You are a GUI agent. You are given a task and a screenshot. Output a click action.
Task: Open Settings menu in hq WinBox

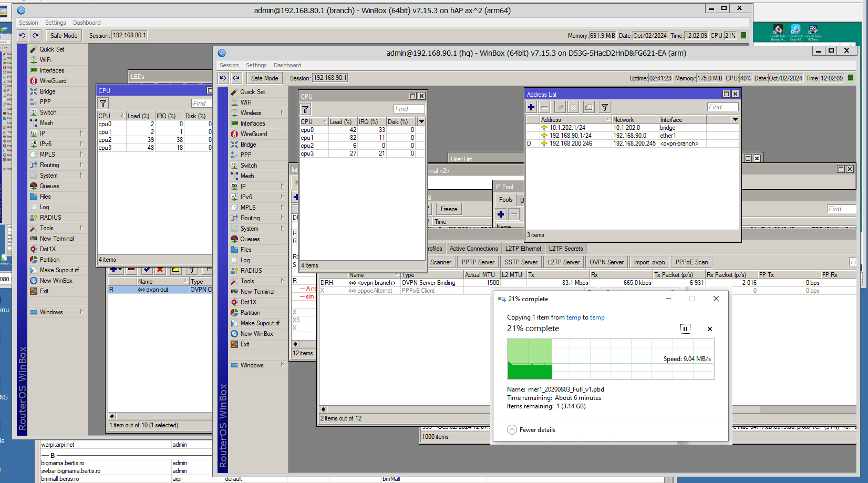tap(256, 65)
